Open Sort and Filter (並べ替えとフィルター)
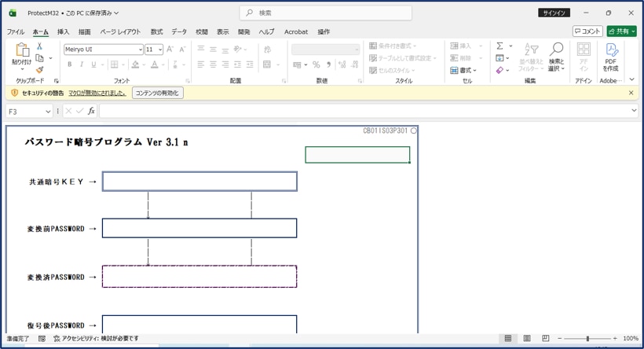 [x=531, y=57]
